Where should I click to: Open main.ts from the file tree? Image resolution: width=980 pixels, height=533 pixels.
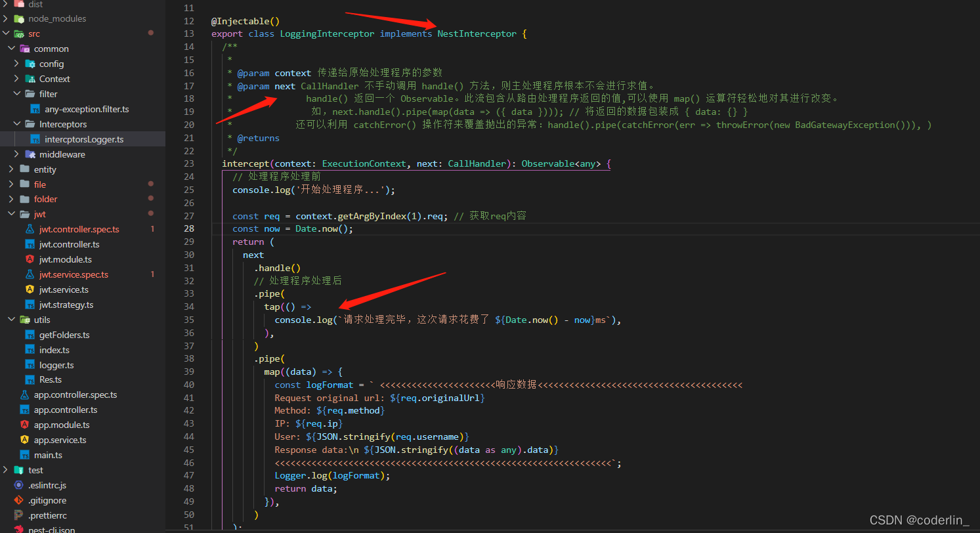48,455
